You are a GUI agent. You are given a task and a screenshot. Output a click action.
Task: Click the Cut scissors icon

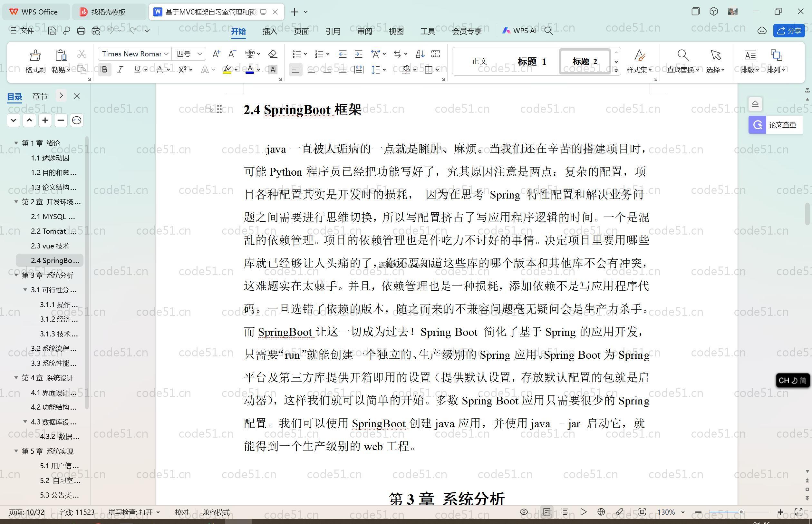click(82, 54)
